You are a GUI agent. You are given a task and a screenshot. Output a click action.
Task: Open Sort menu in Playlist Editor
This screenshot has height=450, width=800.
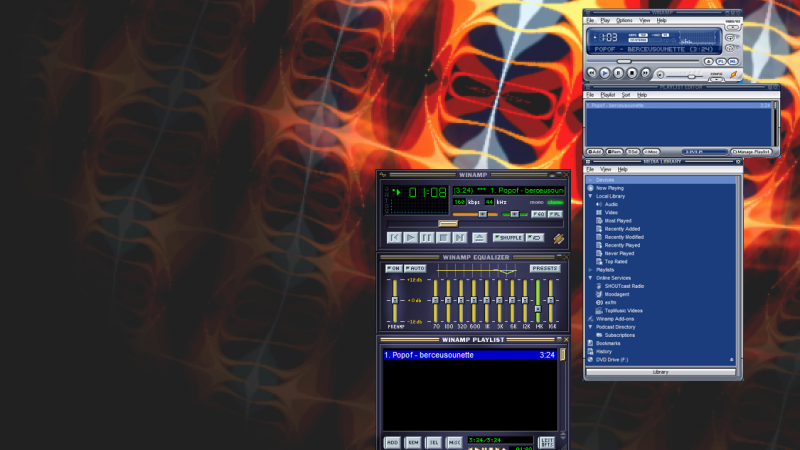pyautogui.click(x=626, y=95)
